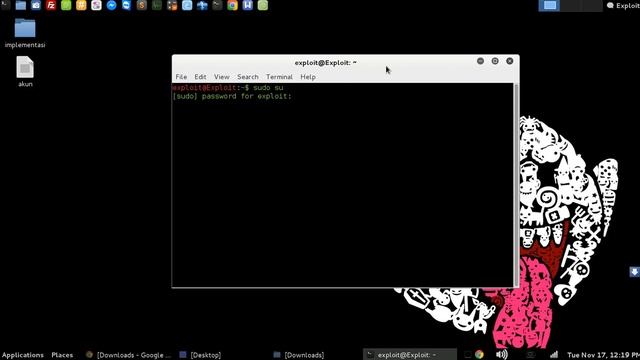Click the blue download arrow at right edge
The width and height of the screenshot is (640, 360).
(634, 271)
